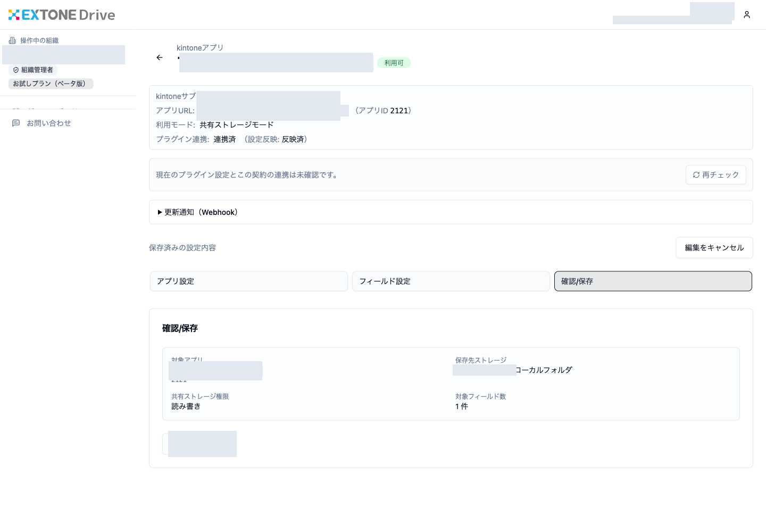Open the お問い合わせ link

pyautogui.click(x=49, y=123)
